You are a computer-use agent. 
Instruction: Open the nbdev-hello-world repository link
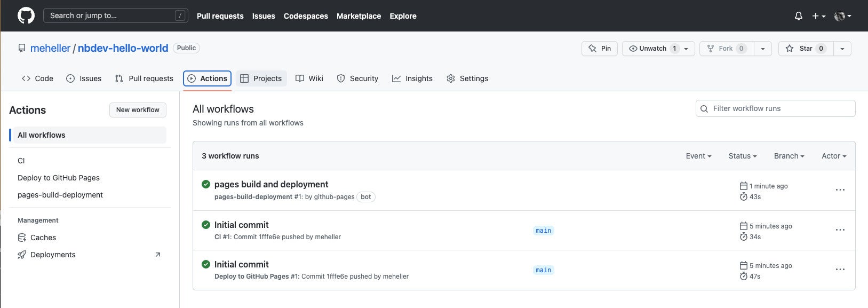(x=123, y=48)
